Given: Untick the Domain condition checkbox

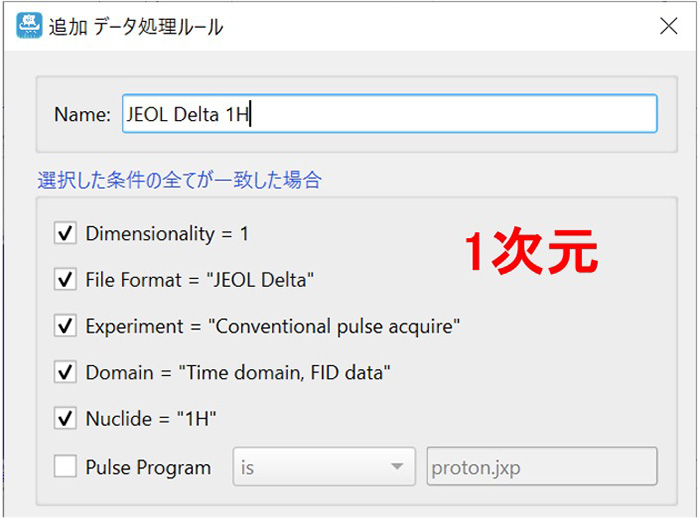Looking at the screenshot, I should click(x=67, y=373).
